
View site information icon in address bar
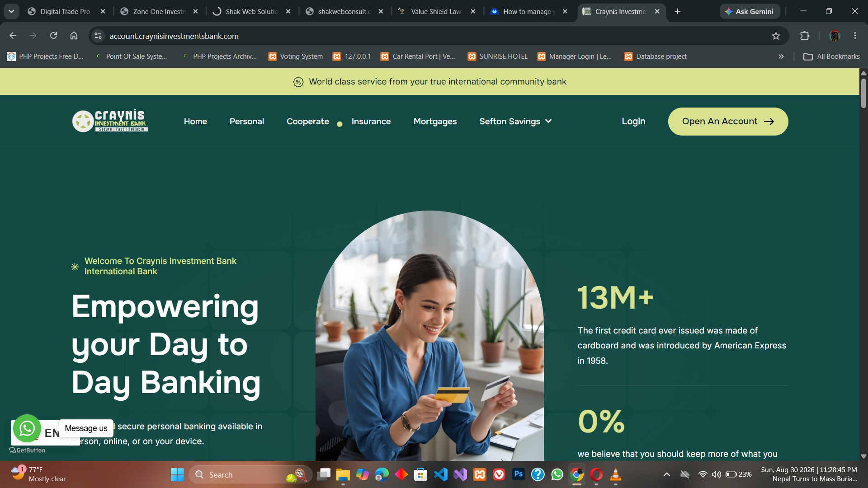98,36
